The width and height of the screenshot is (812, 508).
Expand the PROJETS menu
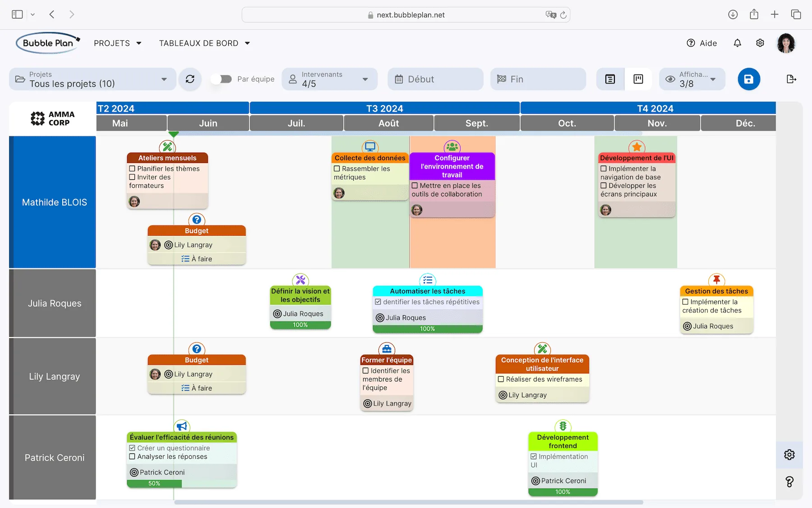(x=118, y=43)
